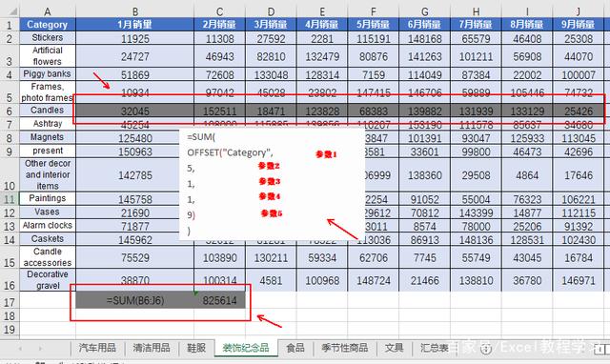610x364 pixels.
Task: Select the Paintings category cell
Action: 48,198
